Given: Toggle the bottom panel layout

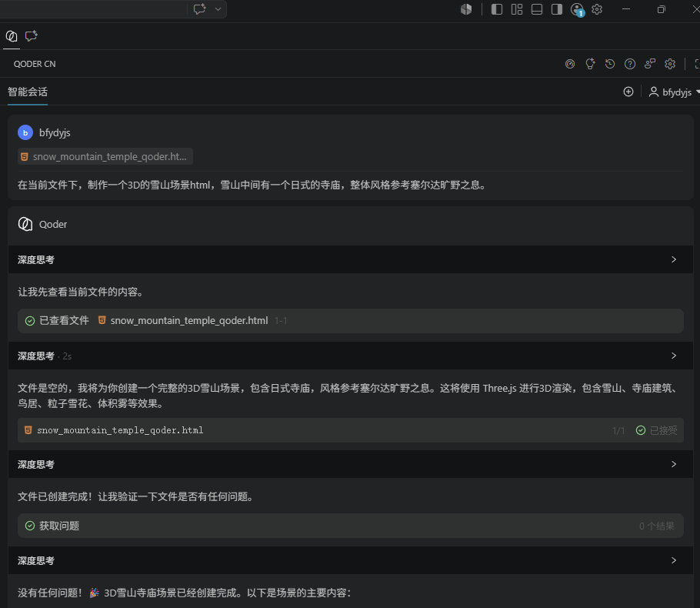Looking at the screenshot, I should [x=537, y=9].
